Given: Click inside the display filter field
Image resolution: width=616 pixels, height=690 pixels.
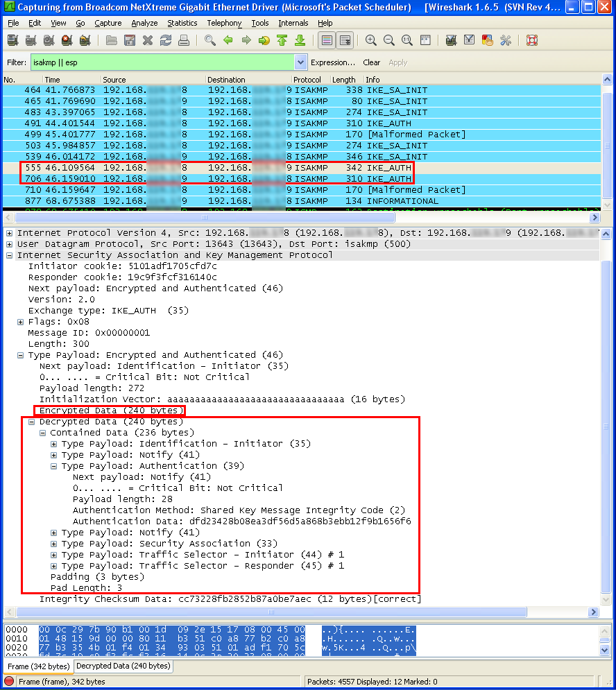Looking at the screenshot, I should coord(160,62).
